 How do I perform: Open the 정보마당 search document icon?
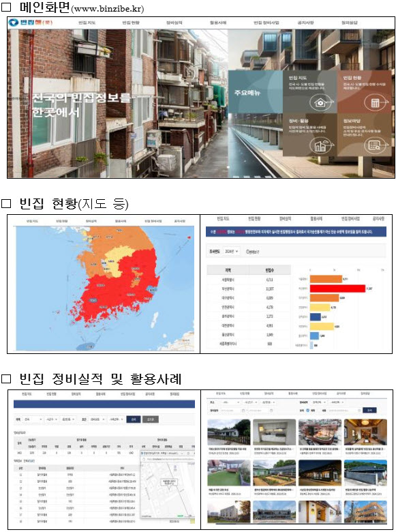[x=376, y=145]
